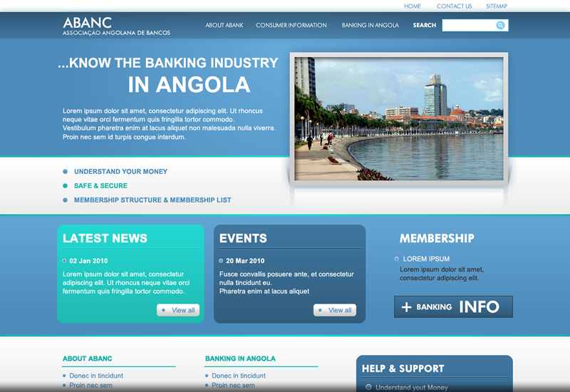Open Proin nec sem under About ABANC
The image size is (570, 392).
coord(91,385)
